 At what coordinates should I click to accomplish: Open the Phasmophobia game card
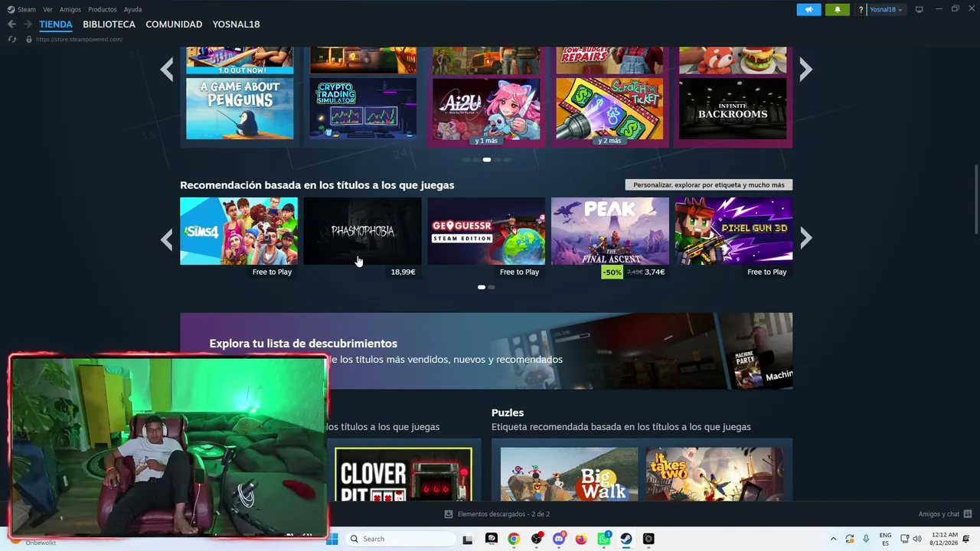(362, 231)
